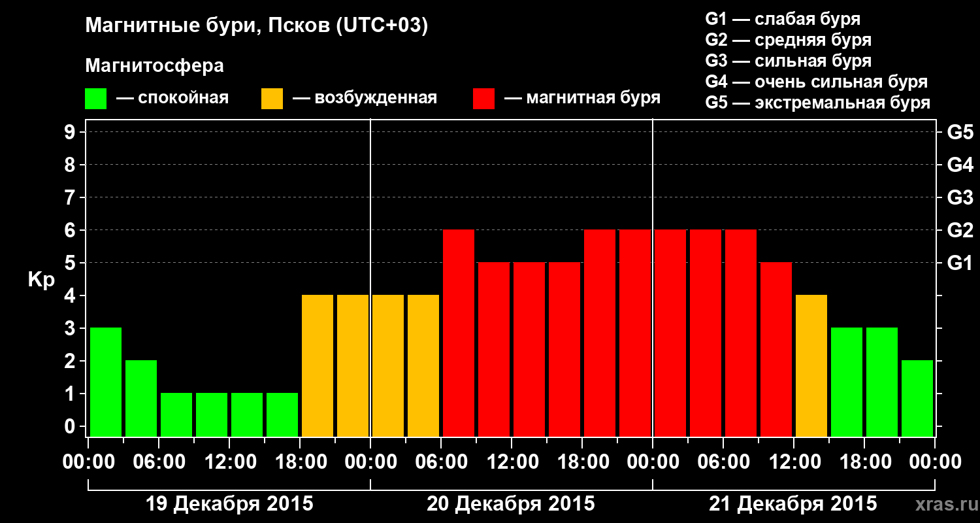Click the yellow bar at 12:00–15:00, 21 December
Screen dimensions: 980x523
tap(811, 365)
